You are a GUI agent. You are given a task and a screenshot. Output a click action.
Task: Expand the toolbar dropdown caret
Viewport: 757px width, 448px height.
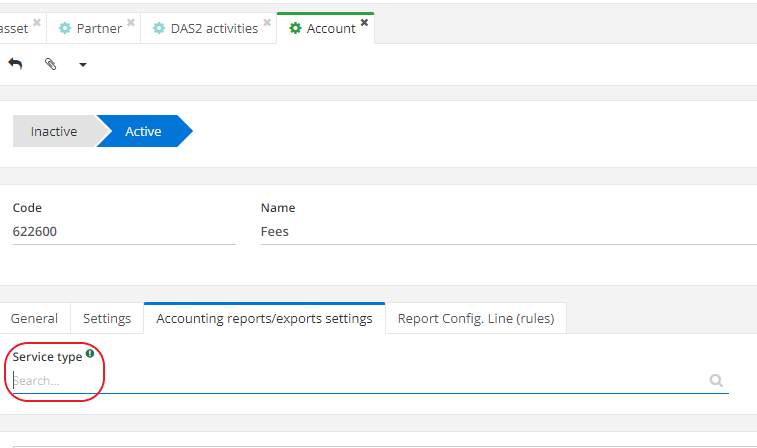tap(83, 65)
